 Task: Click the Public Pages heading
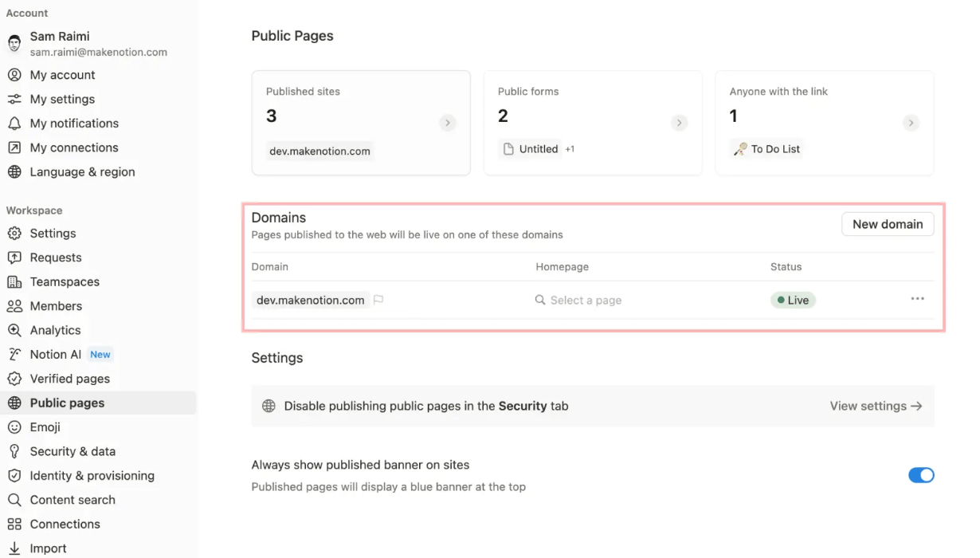coord(292,36)
